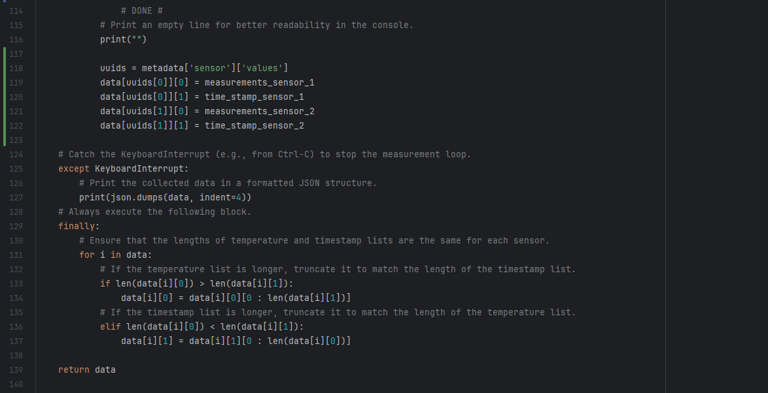The image size is (768, 393).
Task: Click the 'time_stamp_sensor_2' variable
Action: coord(254,126)
